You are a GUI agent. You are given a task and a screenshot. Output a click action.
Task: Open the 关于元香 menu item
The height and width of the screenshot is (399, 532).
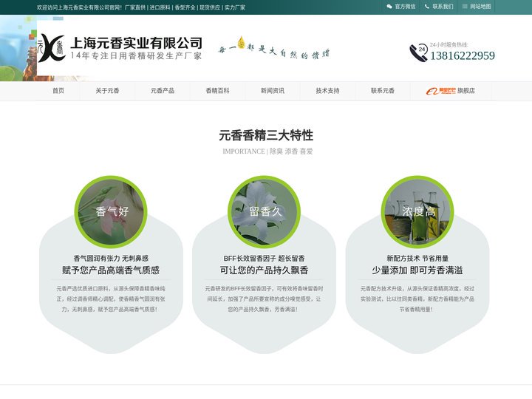[x=107, y=91]
